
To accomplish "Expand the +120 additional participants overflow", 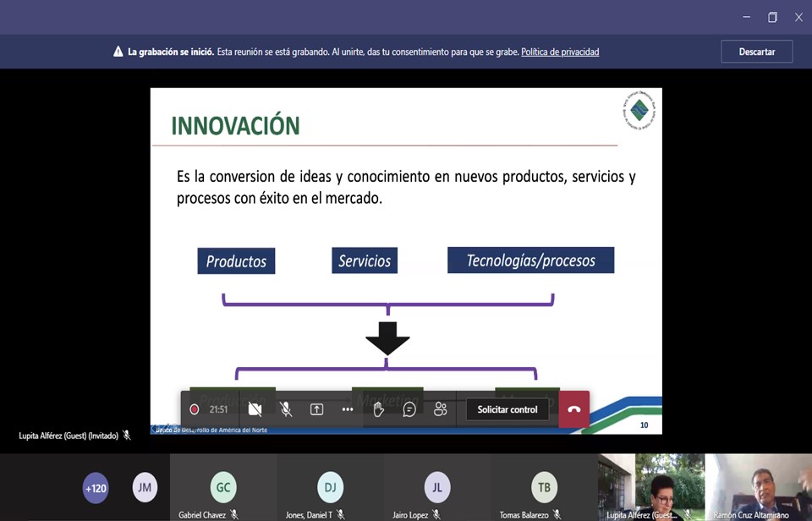I will 96,488.
